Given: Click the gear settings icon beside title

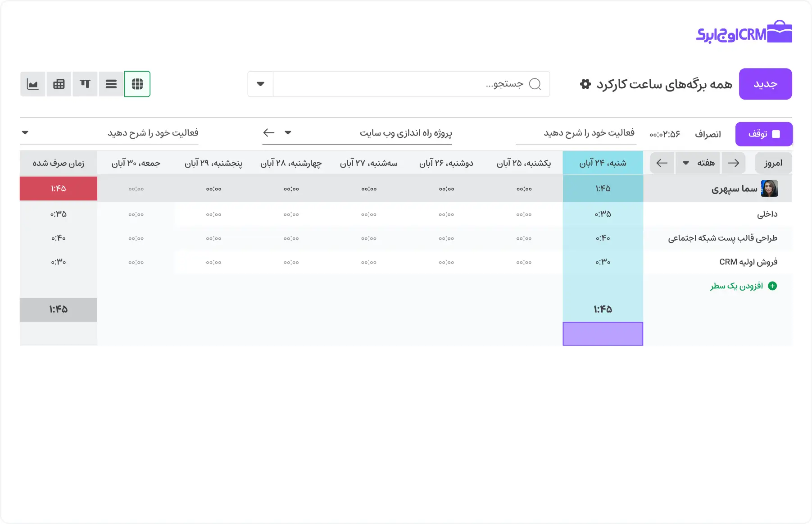Looking at the screenshot, I should (585, 84).
